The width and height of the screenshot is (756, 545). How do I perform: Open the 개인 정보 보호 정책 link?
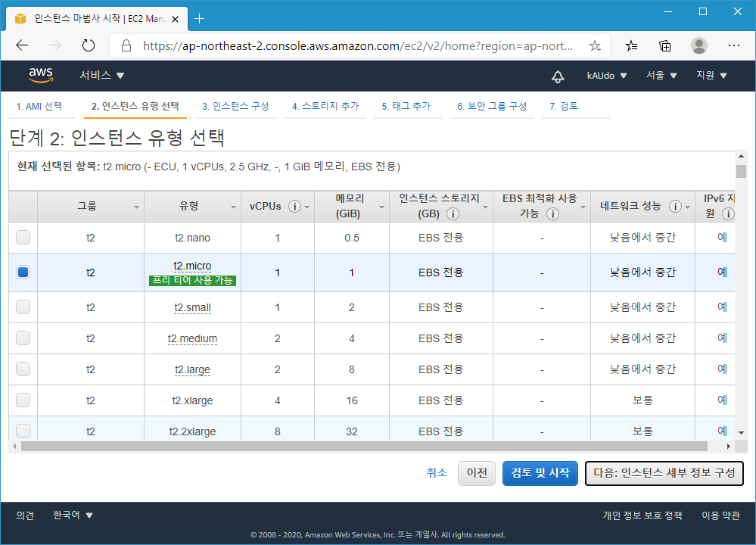click(642, 515)
